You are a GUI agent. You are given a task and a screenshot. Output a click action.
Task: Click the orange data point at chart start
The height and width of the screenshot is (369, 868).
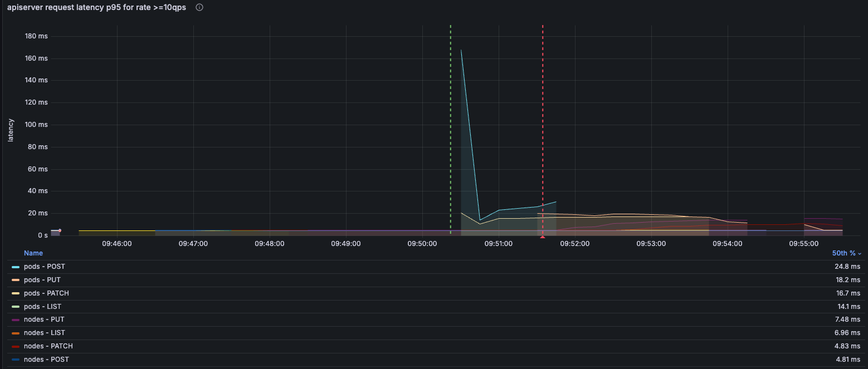(x=60, y=230)
